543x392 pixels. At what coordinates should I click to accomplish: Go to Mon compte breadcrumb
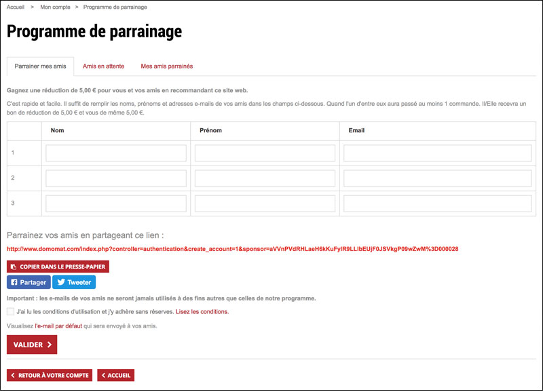[x=55, y=7]
